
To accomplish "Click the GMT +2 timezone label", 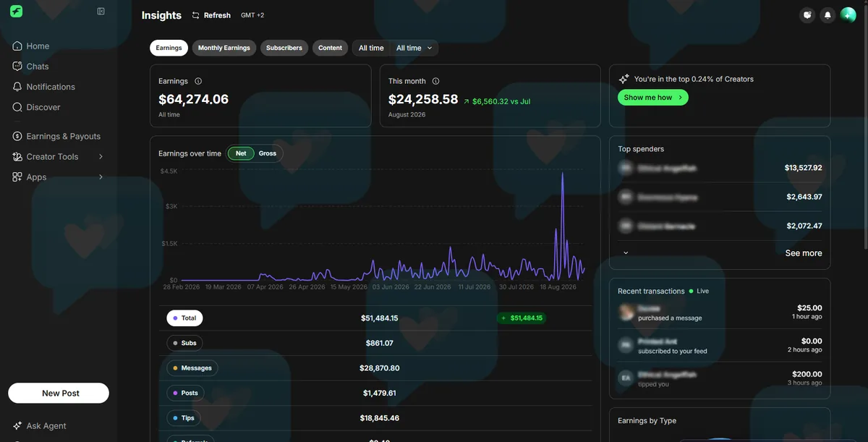I will [252, 15].
